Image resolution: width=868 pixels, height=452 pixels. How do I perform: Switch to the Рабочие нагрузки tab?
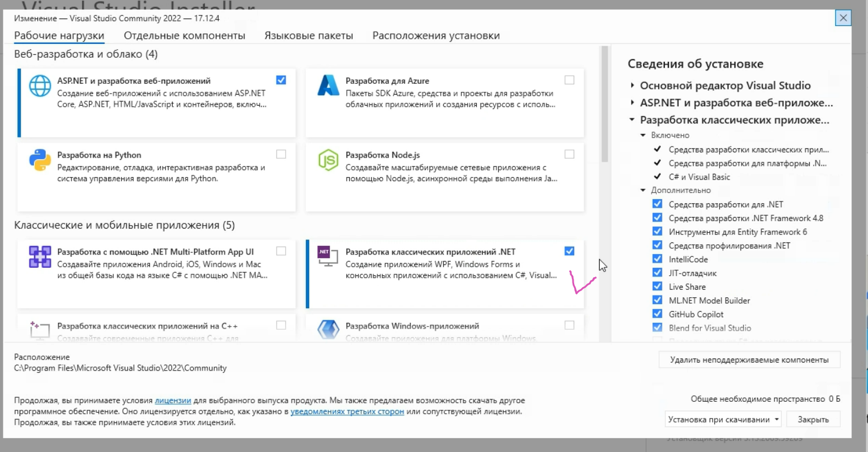59,36
